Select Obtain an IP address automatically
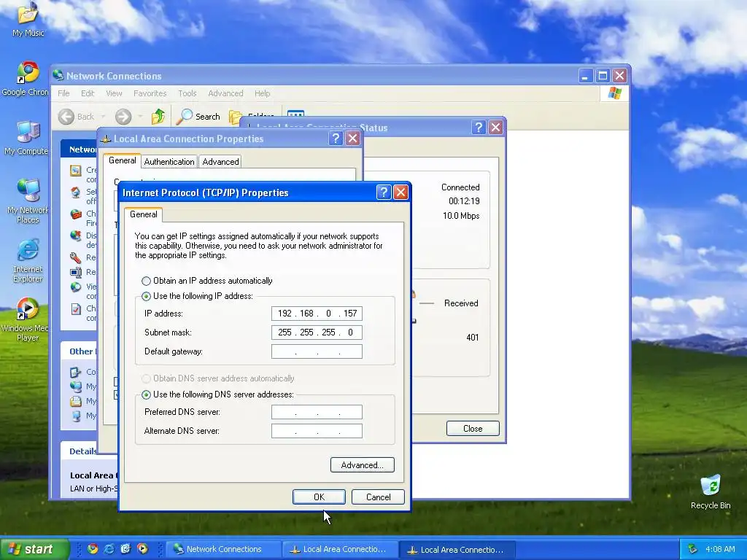Viewport: 747px width, 560px height. click(207, 281)
